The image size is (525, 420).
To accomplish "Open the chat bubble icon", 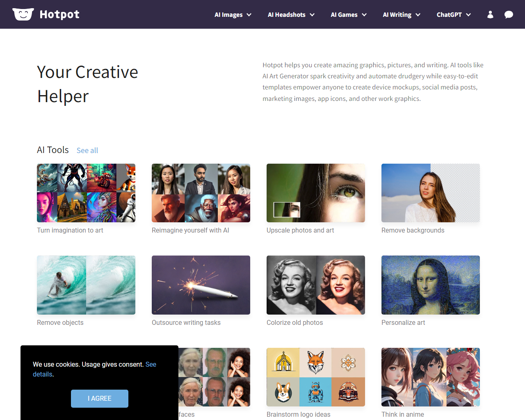I will pos(509,14).
